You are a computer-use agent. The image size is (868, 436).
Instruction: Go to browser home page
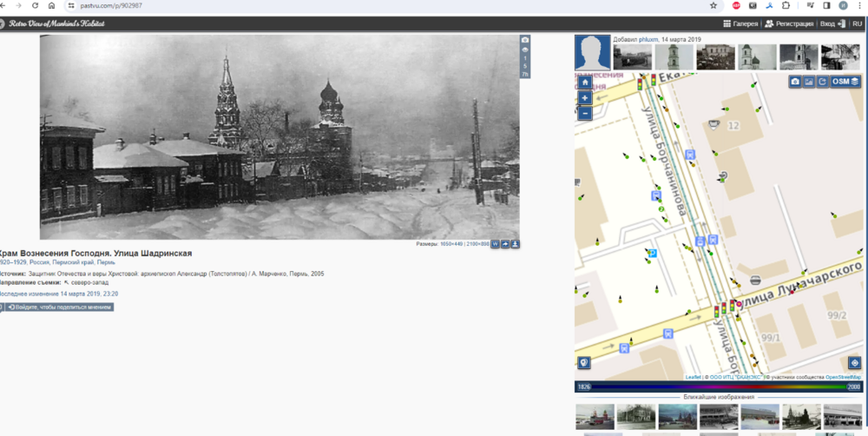51,5
